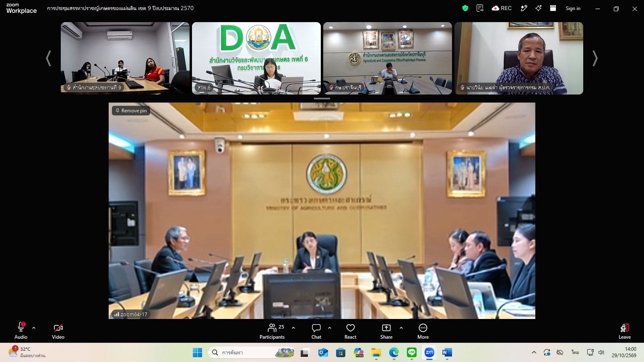Open Outlook from the taskbar

(x=323, y=352)
